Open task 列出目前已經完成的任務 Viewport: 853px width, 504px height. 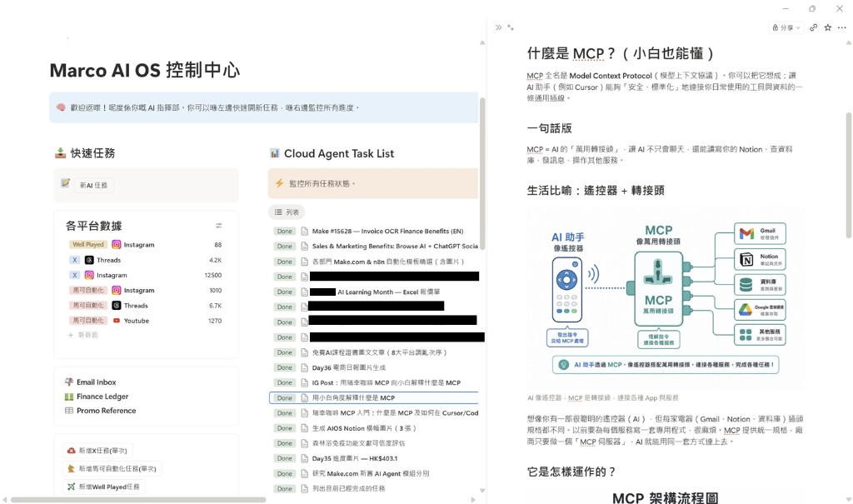pos(348,489)
